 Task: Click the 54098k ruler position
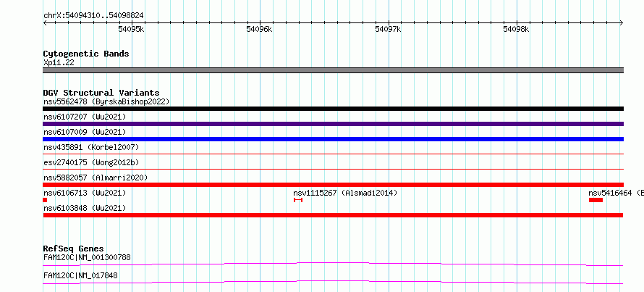tap(517, 29)
